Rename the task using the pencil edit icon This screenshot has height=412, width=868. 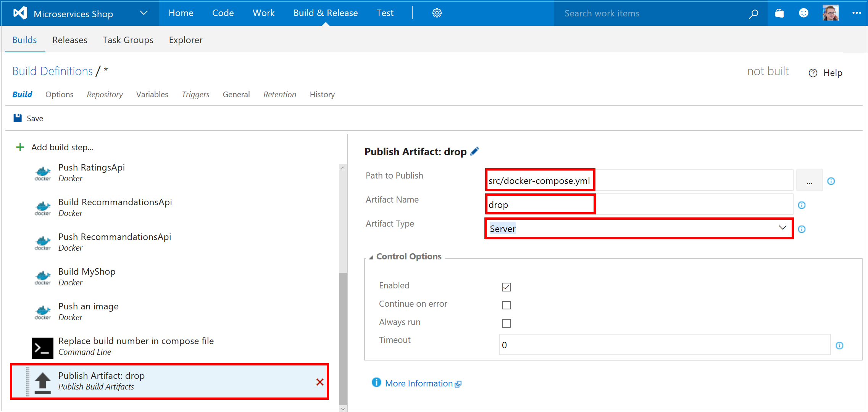pyautogui.click(x=475, y=151)
